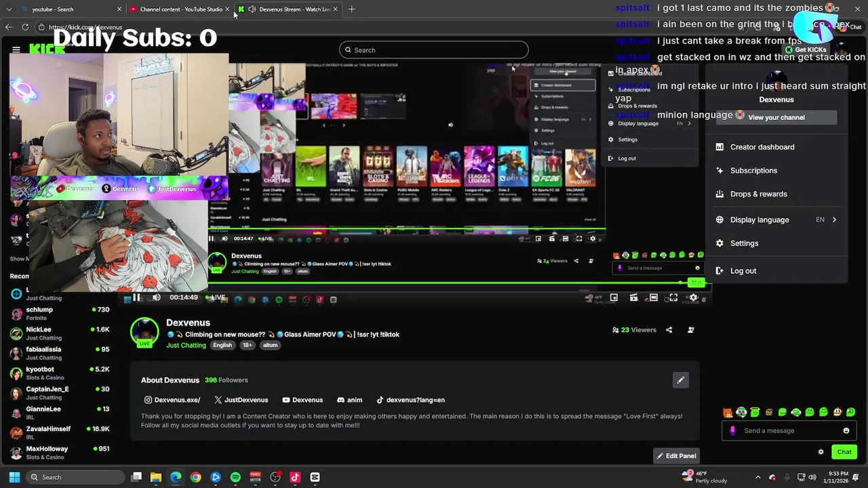The width and height of the screenshot is (868, 488).
Task: Click Show More in the sidebar
Action: (18, 259)
